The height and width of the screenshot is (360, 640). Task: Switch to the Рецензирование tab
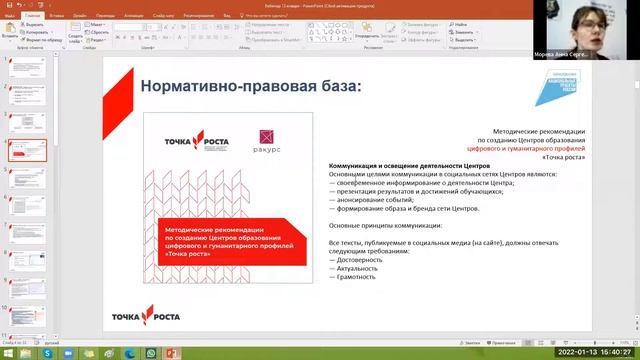(x=199, y=16)
